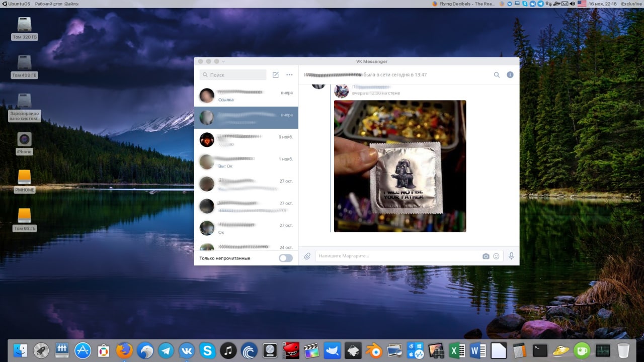Open the PMHOME desktop drive
The height and width of the screenshot is (362, 644).
[x=25, y=182]
